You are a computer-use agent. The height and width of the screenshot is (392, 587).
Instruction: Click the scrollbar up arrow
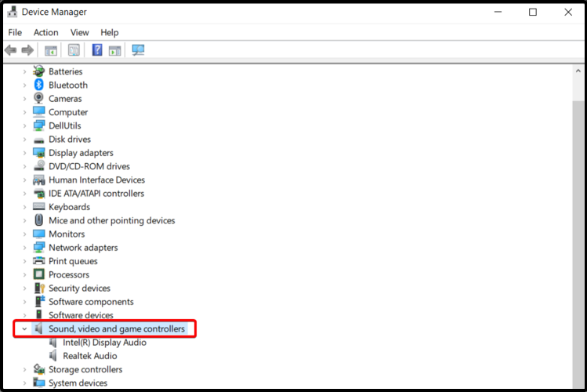point(578,71)
